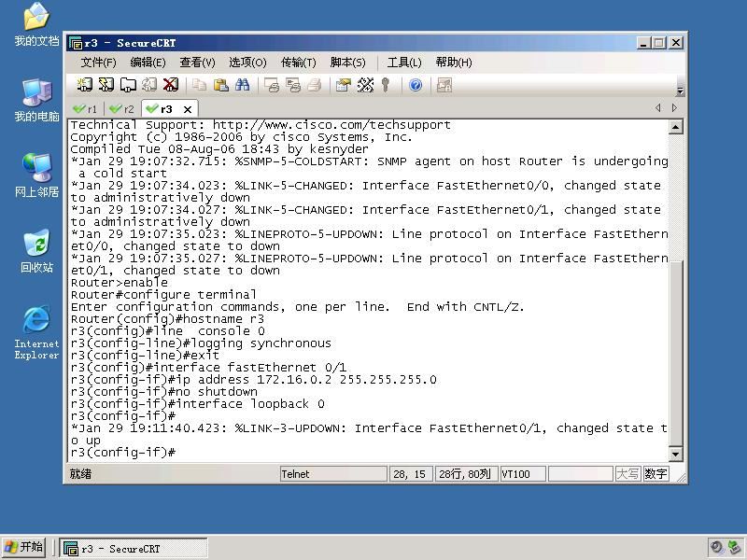Open the 帮助(H) menu
Screen dimensions: 747x560
pos(454,63)
